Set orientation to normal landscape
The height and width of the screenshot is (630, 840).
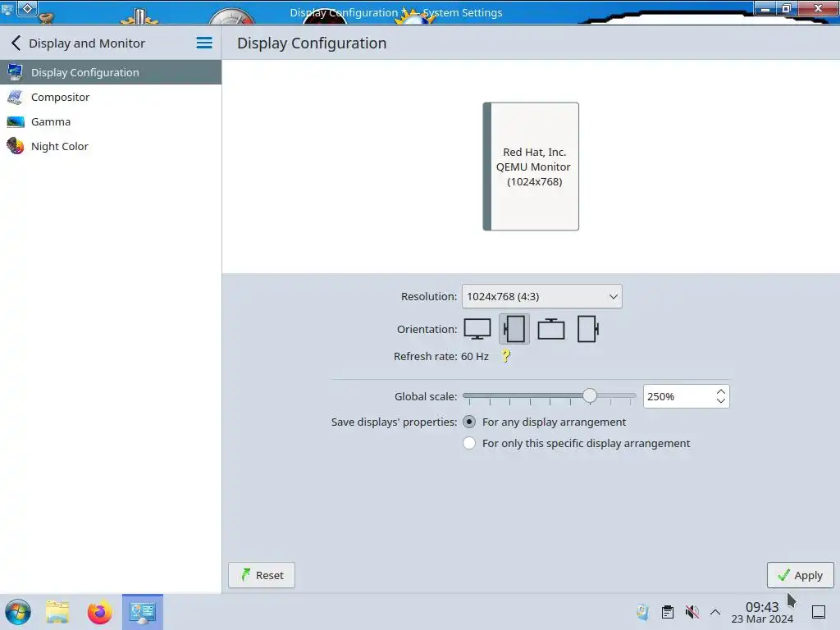pos(477,329)
